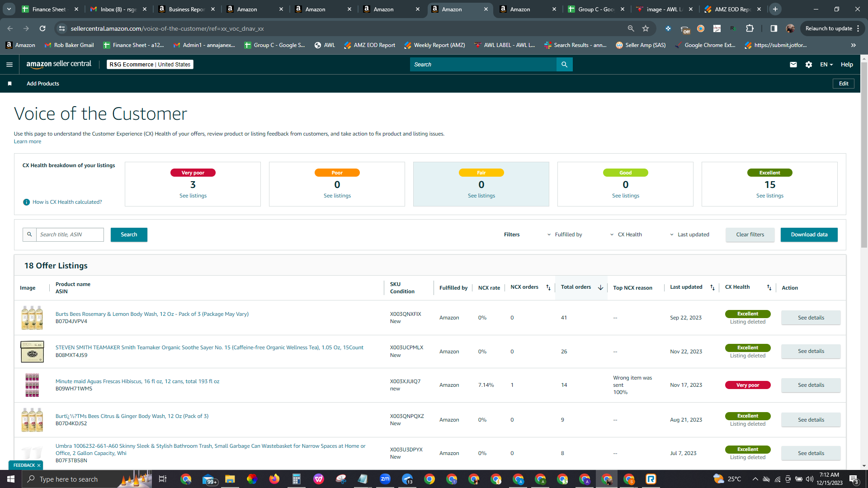Open the Last updated filter dropdown
The height and width of the screenshot is (488, 868).
(689, 235)
